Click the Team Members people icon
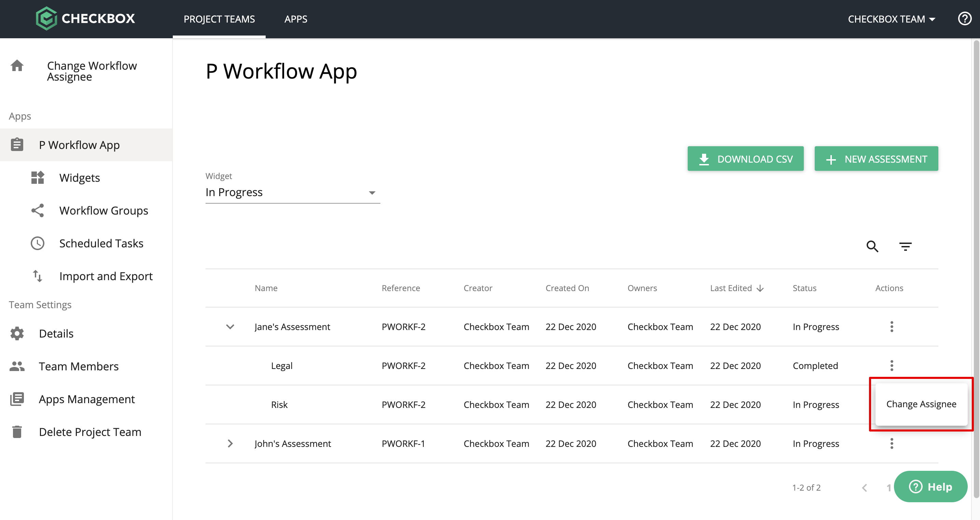 17,366
